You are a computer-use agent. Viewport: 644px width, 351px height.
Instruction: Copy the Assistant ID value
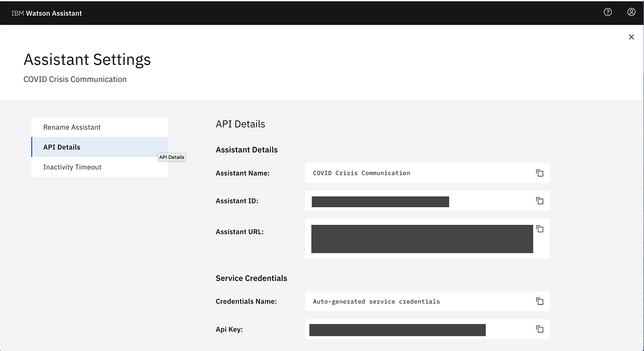point(540,201)
